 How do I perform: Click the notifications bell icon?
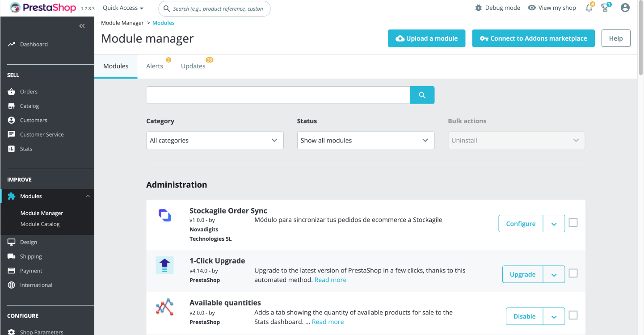click(589, 8)
